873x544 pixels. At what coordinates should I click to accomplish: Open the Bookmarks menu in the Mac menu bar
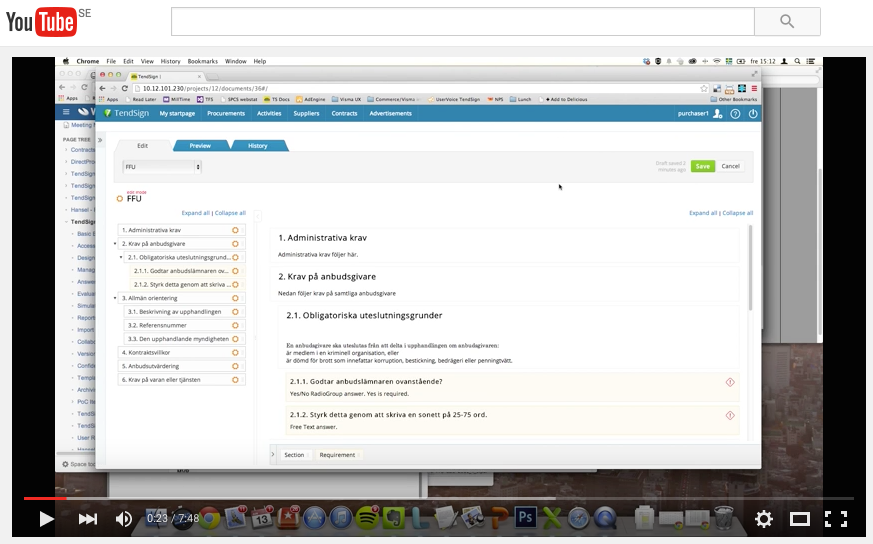(x=203, y=61)
